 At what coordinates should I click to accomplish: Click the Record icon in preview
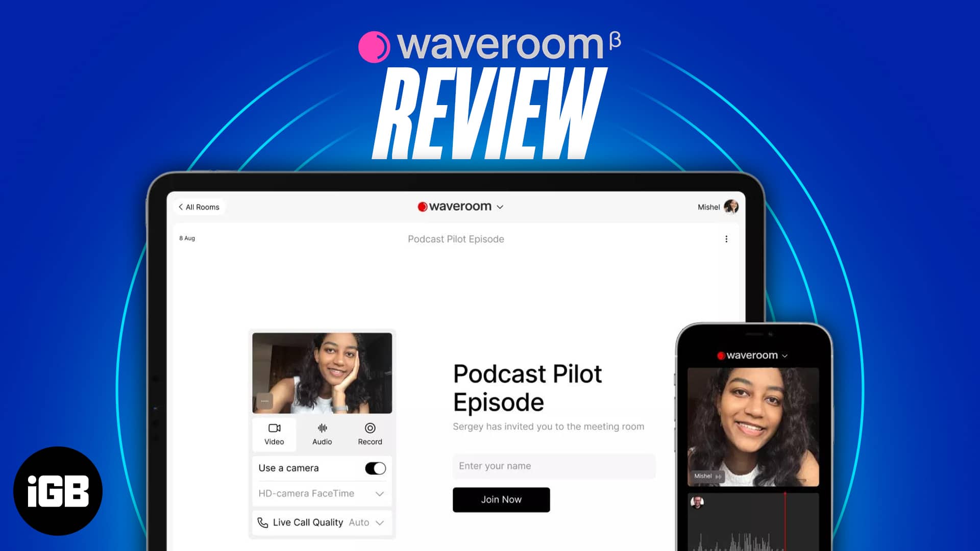click(369, 428)
